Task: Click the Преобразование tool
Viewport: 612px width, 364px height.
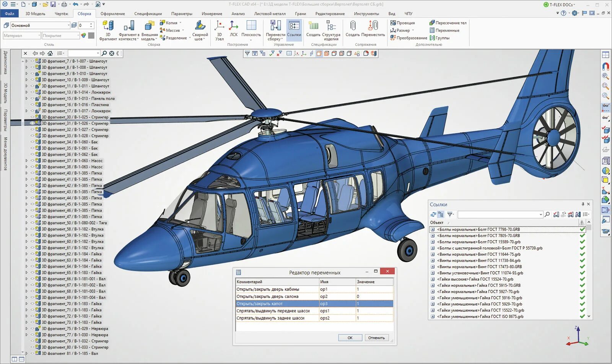Action: point(409,38)
